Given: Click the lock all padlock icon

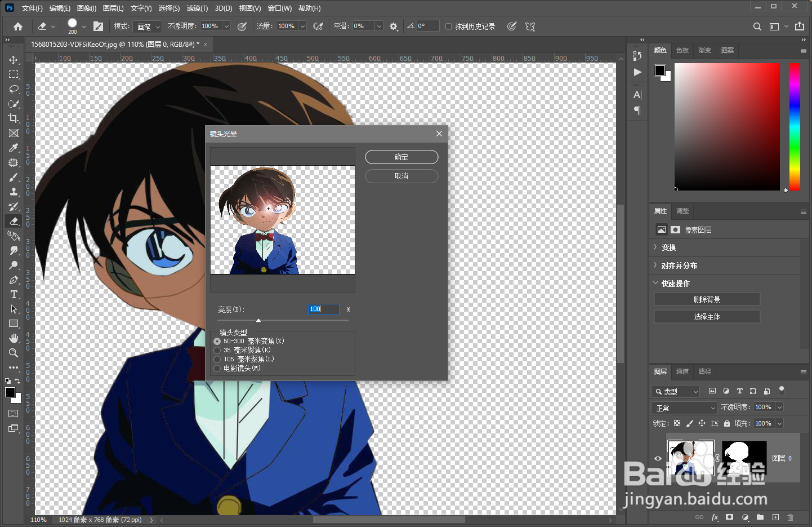Looking at the screenshot, I should coord(727,423).
